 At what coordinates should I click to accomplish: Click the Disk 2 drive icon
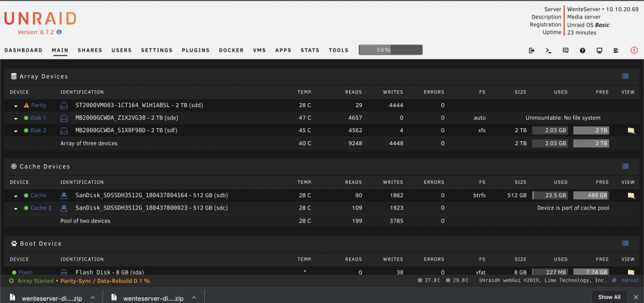click(64, 131)
